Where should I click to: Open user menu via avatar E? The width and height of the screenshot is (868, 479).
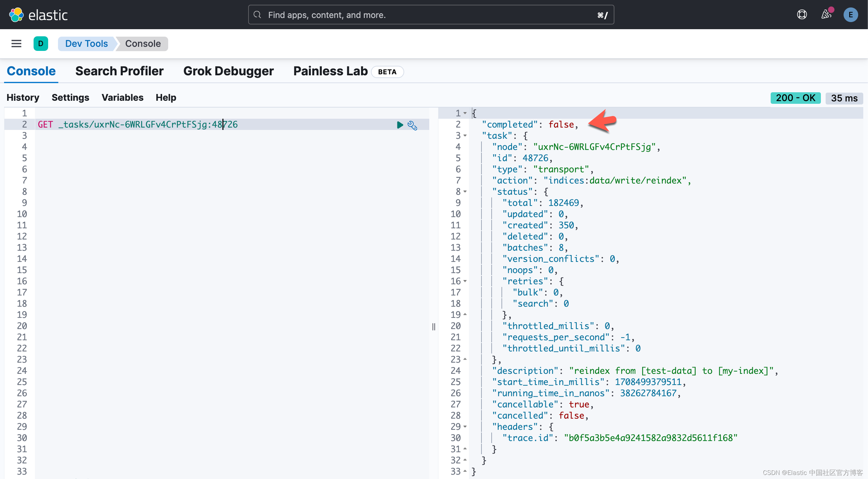click(x=851, y=15)
